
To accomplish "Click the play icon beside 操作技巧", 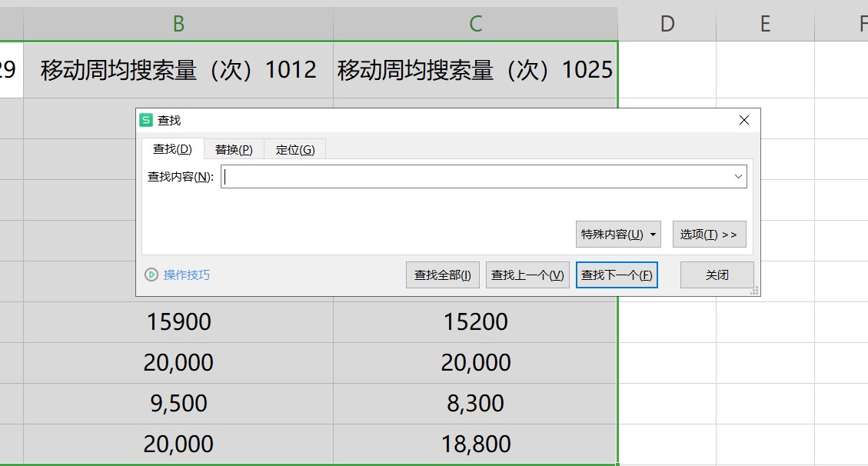I will coord(151,275).
